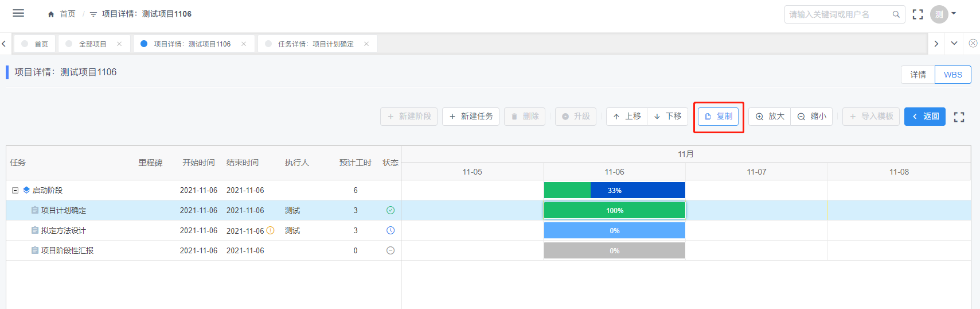Click executor 测试 in the 项目计划确定 row
The width and height of the screenshot is (980, 309).
[292, 210]
